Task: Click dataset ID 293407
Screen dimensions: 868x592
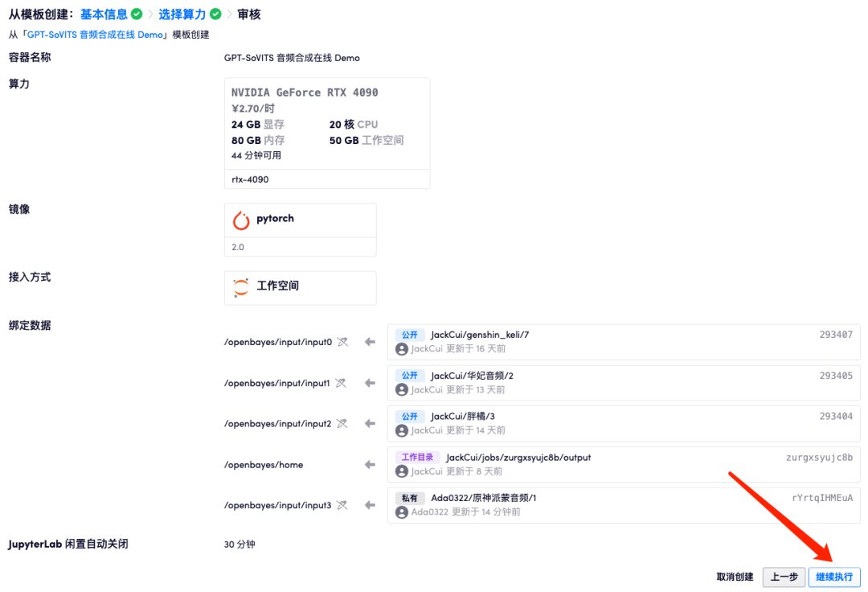Action: click(x=836, y=335)
